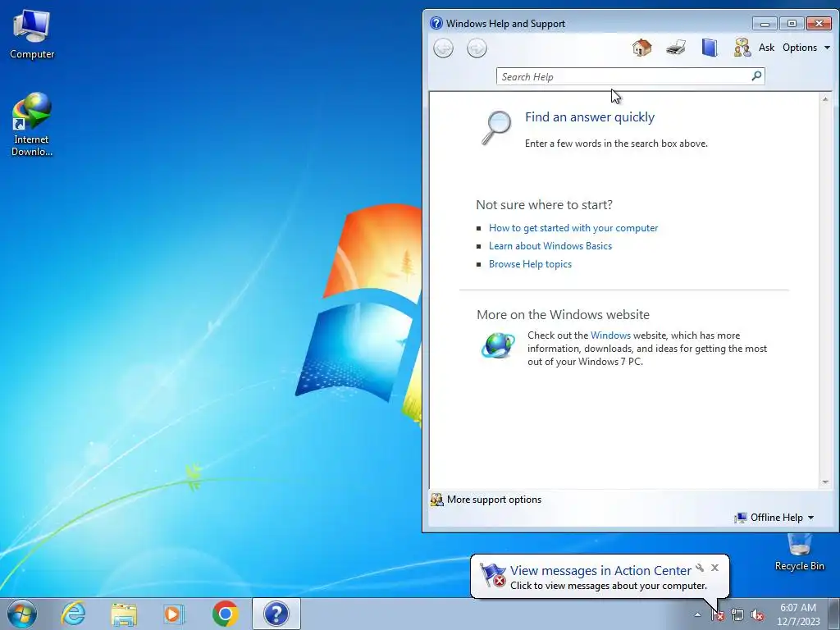The image size is (840, 630).
Task: Open Browse Help blue book icon
Action: point(710,48)
